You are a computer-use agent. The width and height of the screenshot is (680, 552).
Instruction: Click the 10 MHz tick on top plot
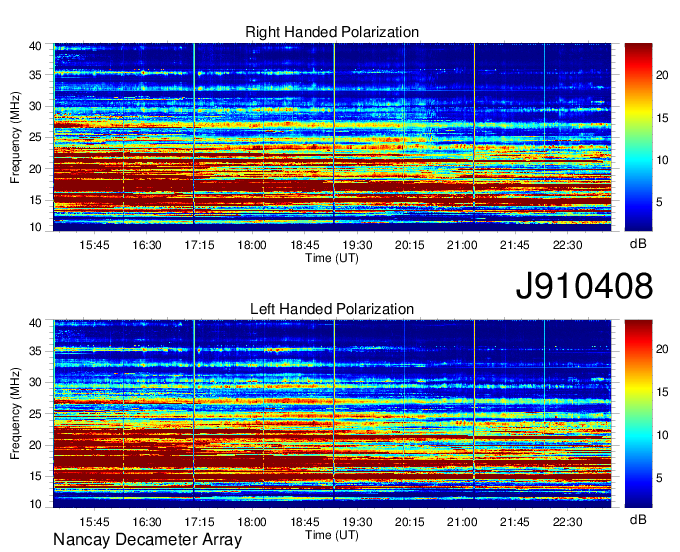pyautogui.click(x=35, y=227)
